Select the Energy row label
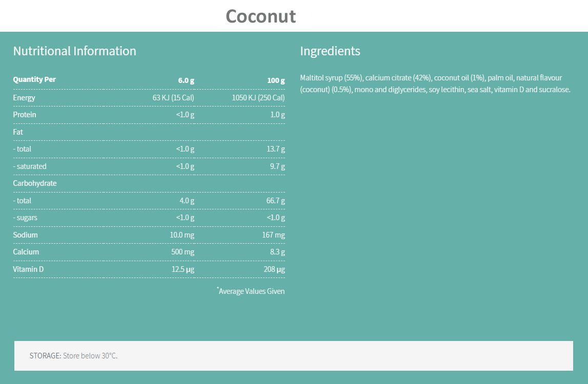The height and width of the screenshot is (384, 588). click(x=24, y=98)
